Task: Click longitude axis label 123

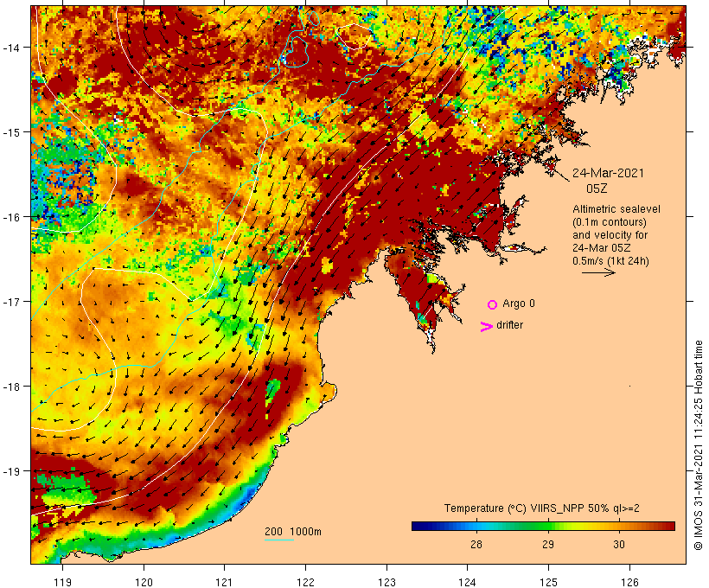Action: coord(386,582)
